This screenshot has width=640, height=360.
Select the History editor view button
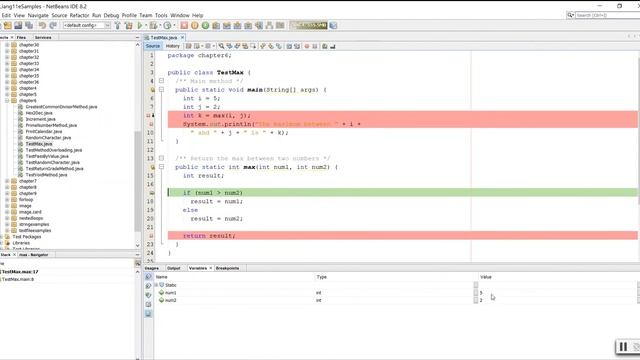(172, 46)
